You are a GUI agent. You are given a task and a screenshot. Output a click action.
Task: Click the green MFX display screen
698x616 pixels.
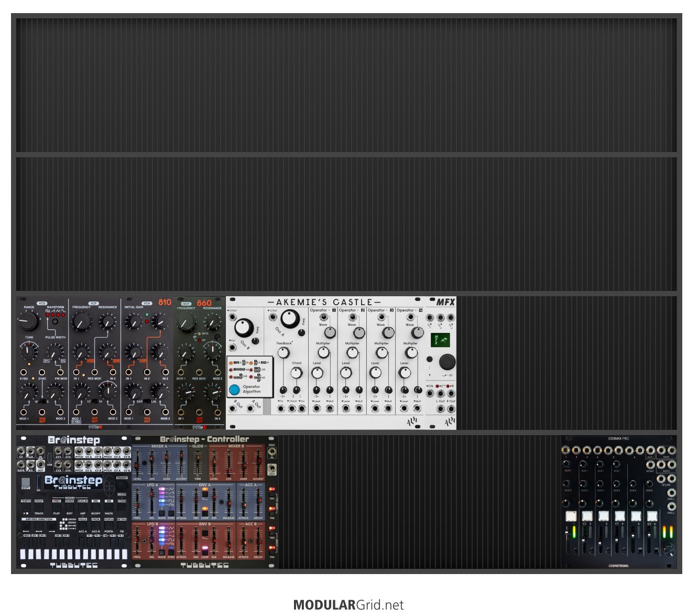point(440,340)
